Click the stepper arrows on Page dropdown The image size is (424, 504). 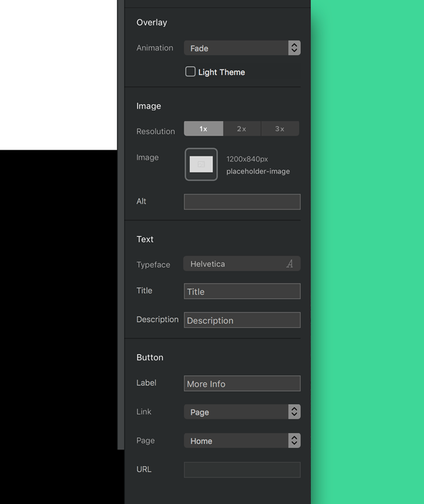pos(294,441)
